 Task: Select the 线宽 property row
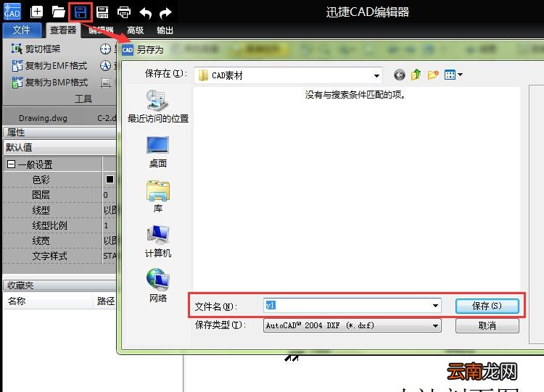pyautogui.click(x=59, y=241)
